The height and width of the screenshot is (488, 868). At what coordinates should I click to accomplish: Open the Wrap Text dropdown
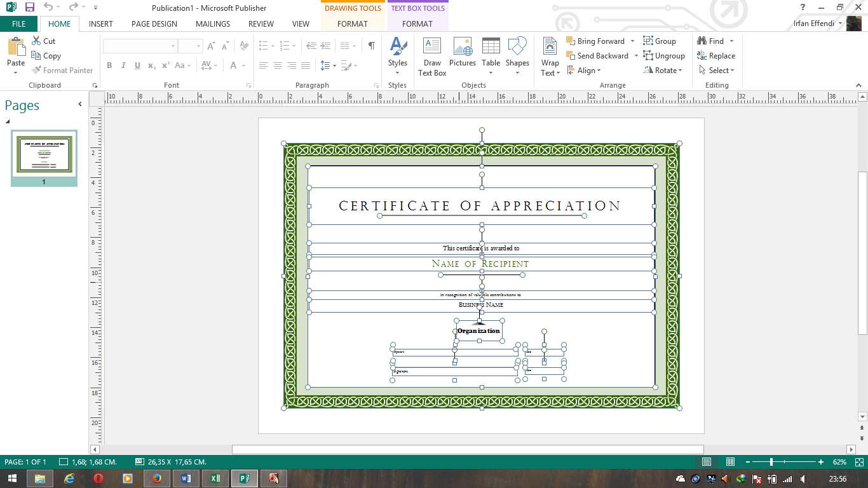pyautogui.click(x=550, y=56)
